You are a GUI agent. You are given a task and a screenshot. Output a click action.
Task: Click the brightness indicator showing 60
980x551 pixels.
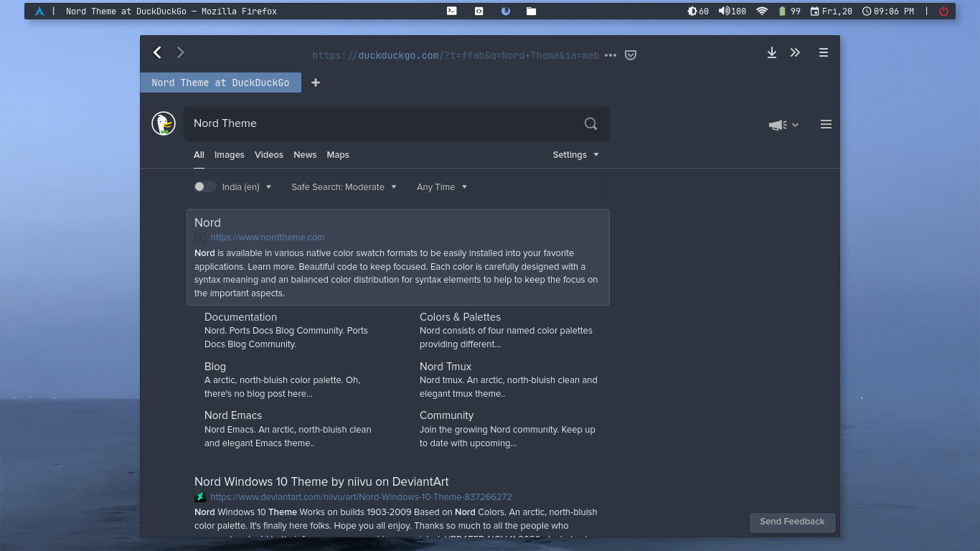(698, 11)
